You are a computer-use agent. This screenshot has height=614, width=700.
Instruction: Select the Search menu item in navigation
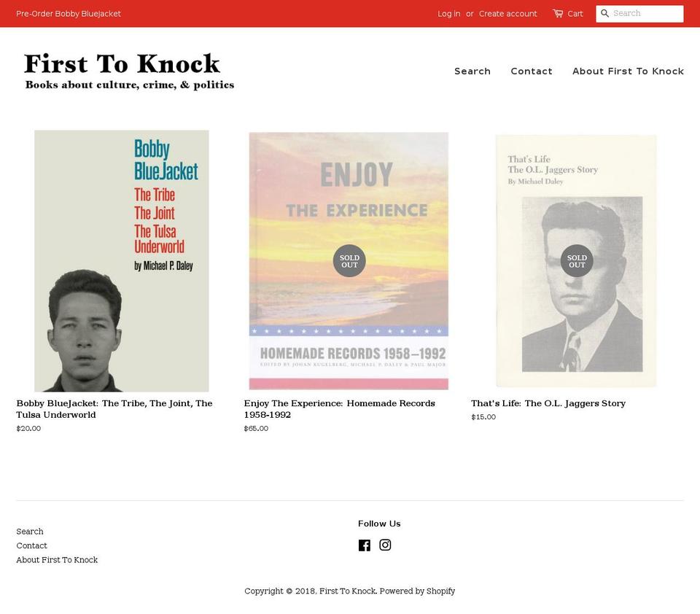472,71
